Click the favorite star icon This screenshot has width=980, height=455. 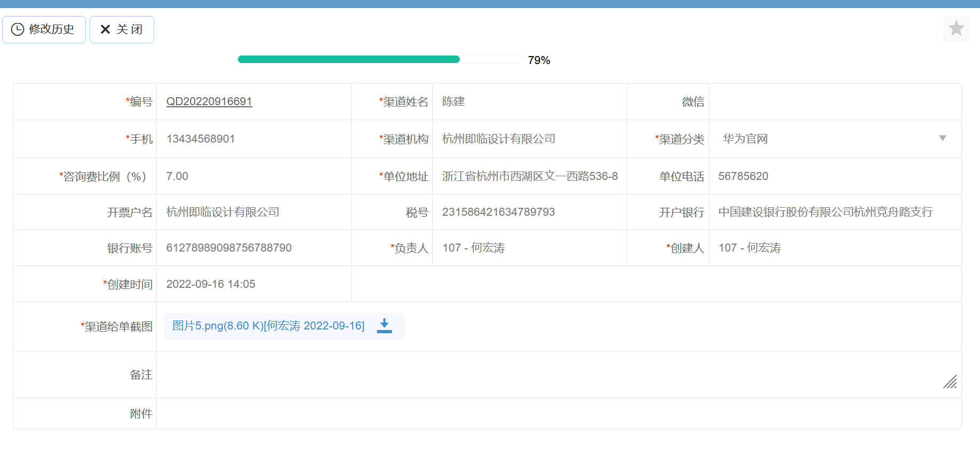[x=956, y=28]
